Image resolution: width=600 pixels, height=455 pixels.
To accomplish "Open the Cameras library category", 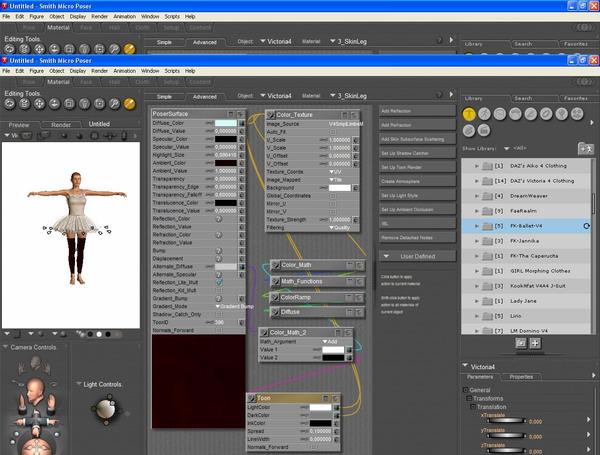I will click(x=577, y=114).
